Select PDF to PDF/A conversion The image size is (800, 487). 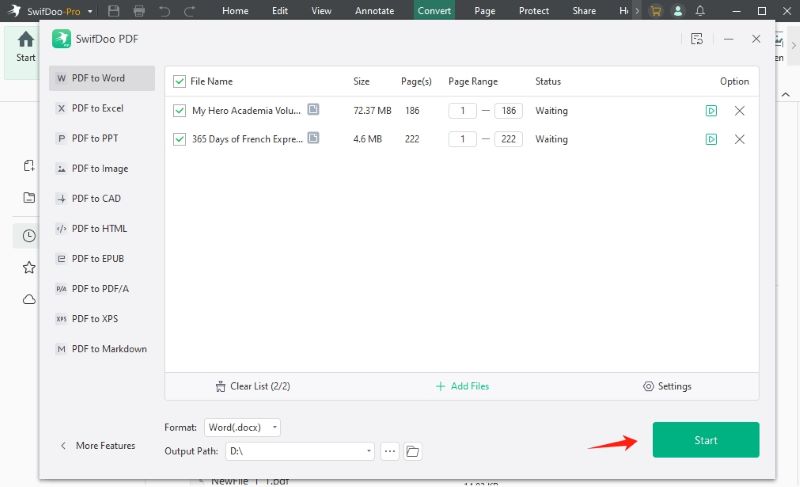[x=102, y=289]
